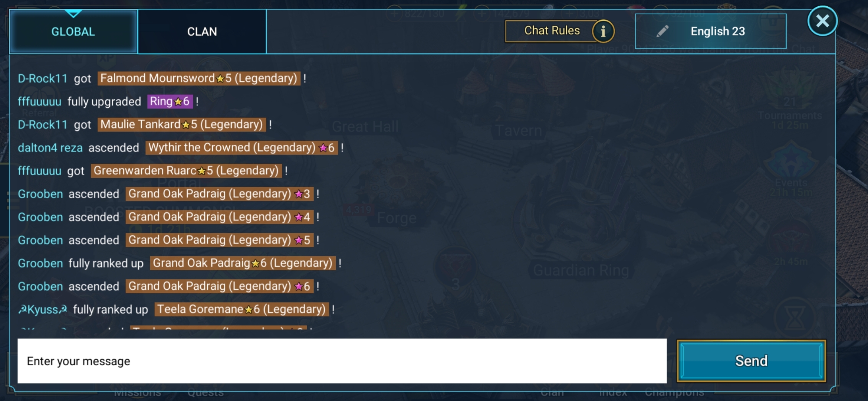Select player name dalton4 reza
Viewport: 868px width, 401px height.
point(50,148)
